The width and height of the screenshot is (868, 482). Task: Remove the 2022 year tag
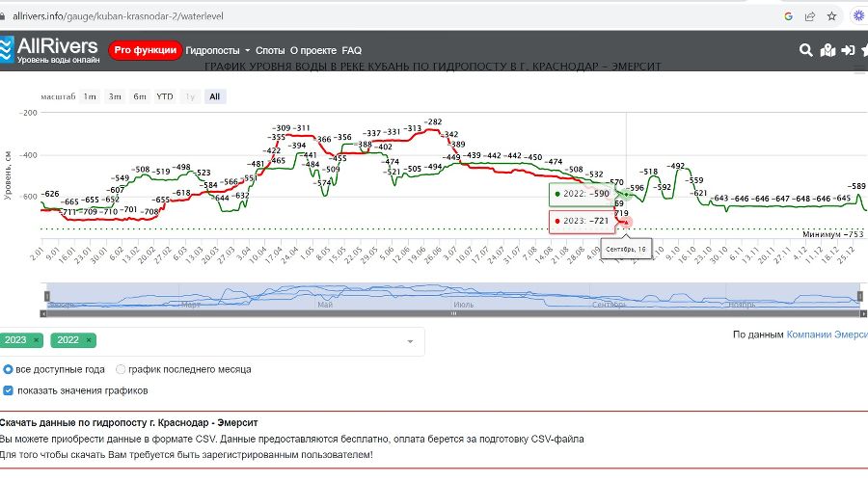tap(89, 340)
